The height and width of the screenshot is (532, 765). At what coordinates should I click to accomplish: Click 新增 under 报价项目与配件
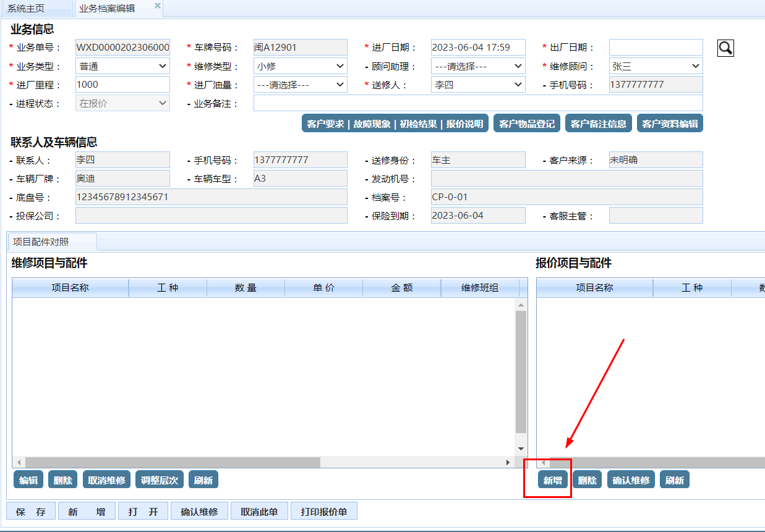coord(552,480)
